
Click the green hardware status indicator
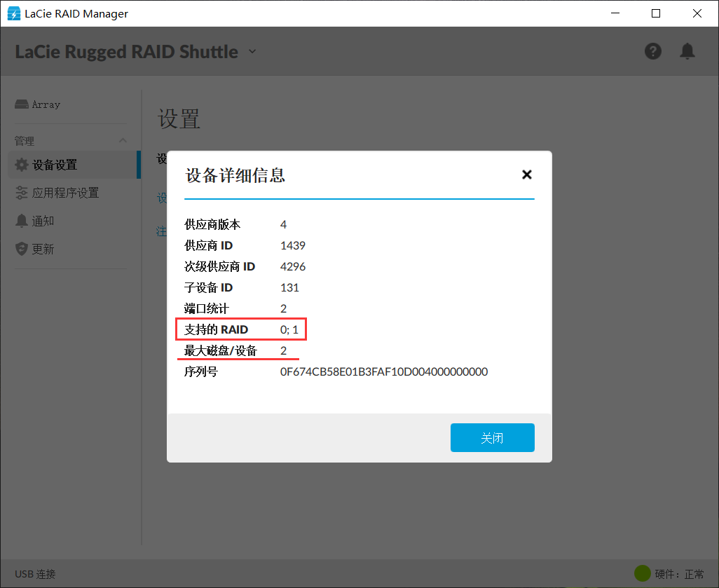point(643,573)
